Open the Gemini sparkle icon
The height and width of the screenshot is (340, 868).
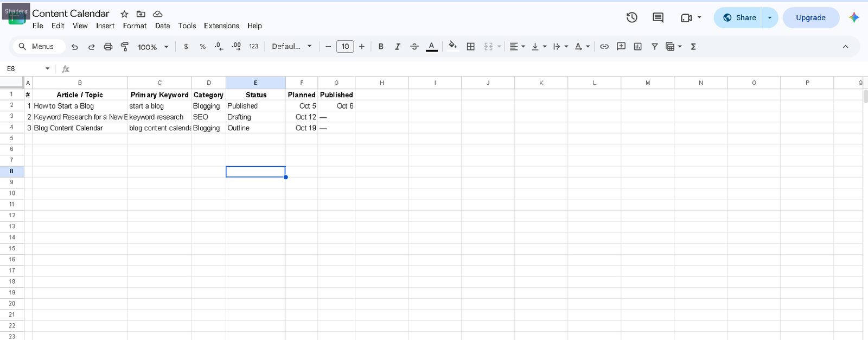[854, 17]
